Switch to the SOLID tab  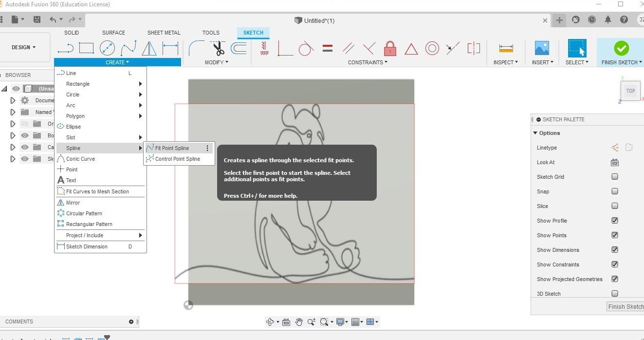[x=72, y=33]
